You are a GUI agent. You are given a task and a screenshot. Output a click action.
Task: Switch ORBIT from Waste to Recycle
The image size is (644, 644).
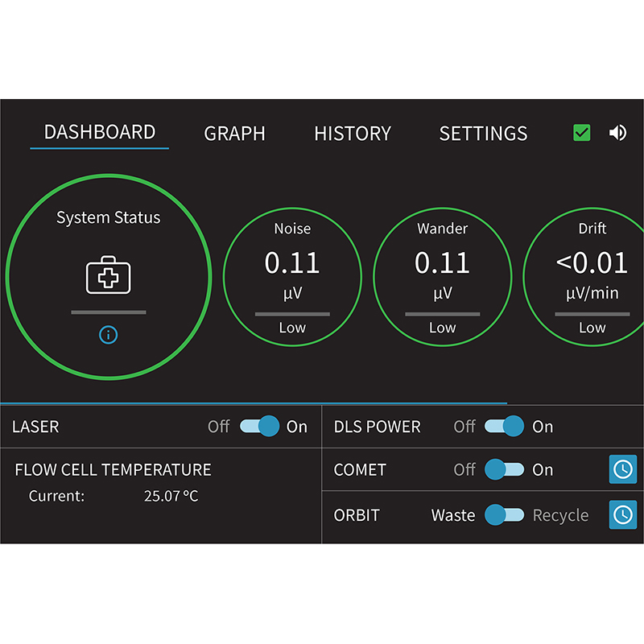[505, 514]
